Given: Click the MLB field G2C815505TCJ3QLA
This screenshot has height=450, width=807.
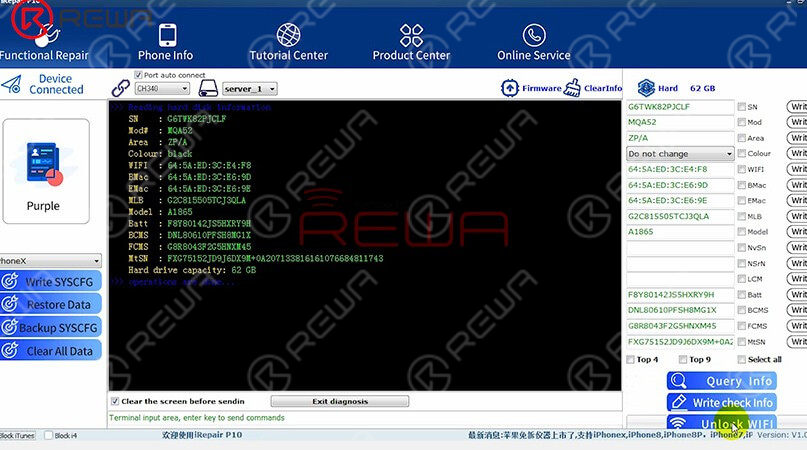Looking at the screenshot, I should tap(680, 216).
